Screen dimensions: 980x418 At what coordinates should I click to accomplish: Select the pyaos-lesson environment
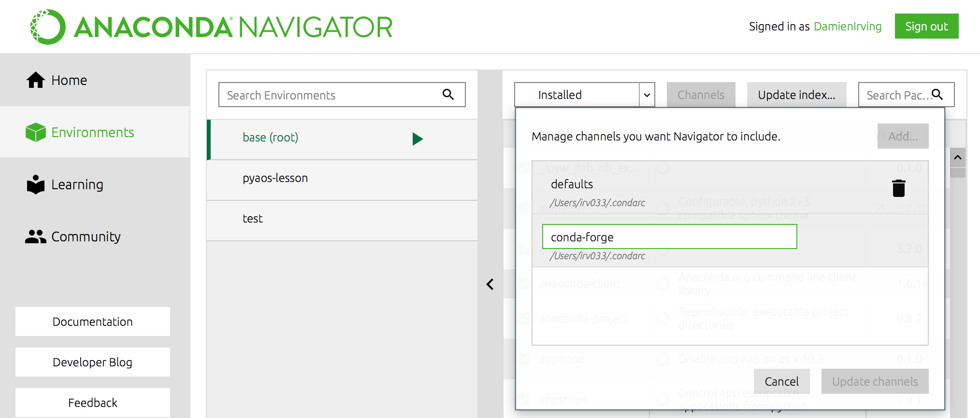pyautogui.click(x=275, y=178)
